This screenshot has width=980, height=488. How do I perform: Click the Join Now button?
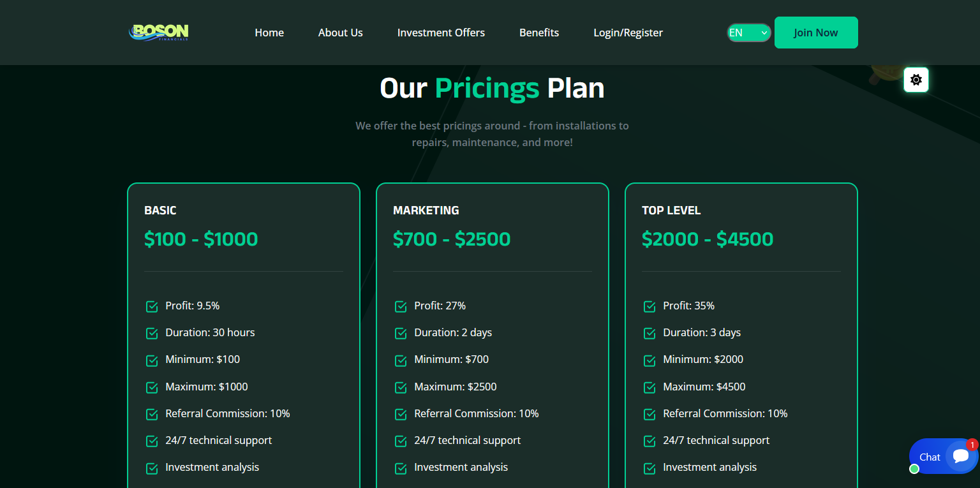tap(816, 33)
